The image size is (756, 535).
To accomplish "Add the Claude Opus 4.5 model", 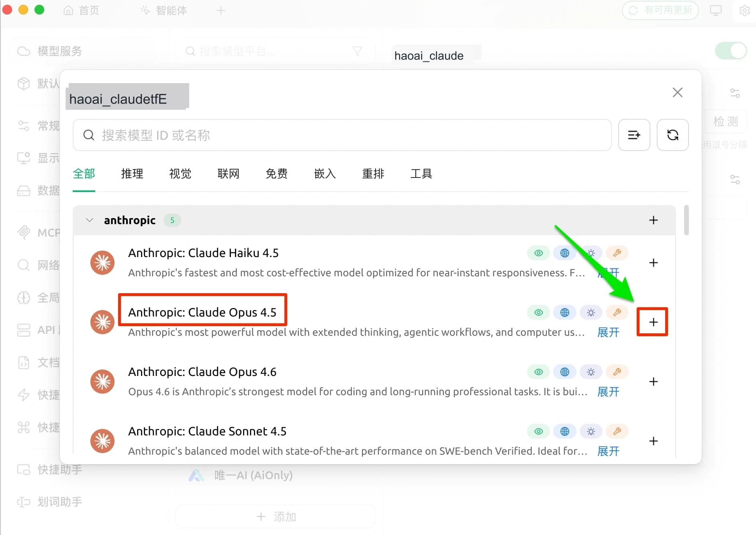I will [x=653, y=322].
